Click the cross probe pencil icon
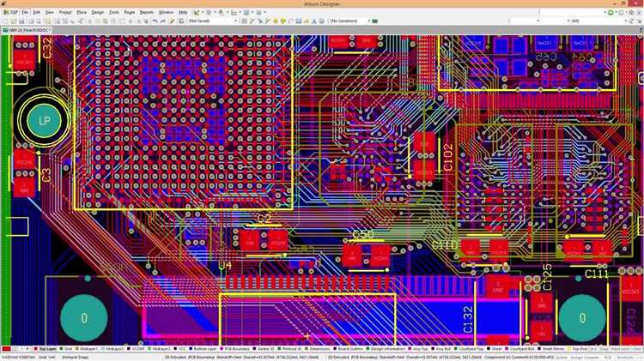The height and width of the screenshot is (361, 644). (x=173, y=21)
